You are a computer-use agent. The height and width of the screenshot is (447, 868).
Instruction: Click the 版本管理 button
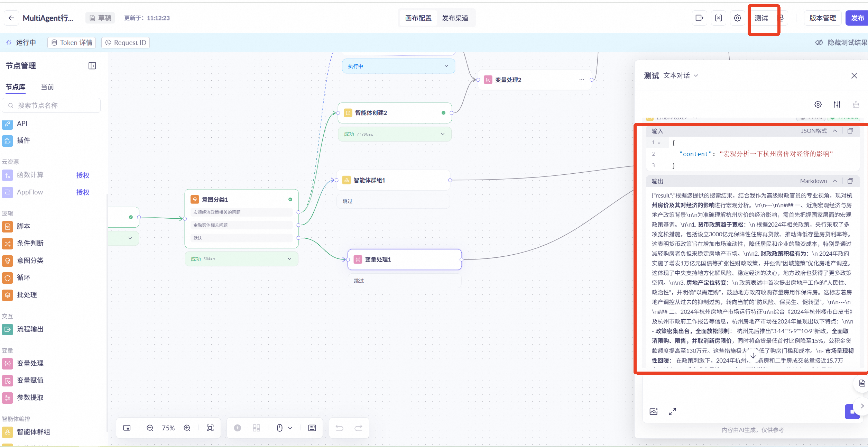(822, 18)
